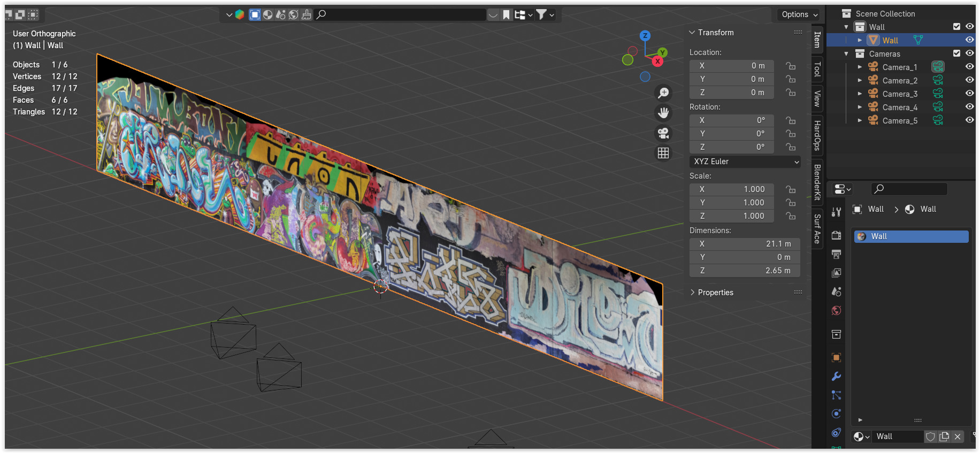
Task: Hide Camera_4 using its eye icon
Action: point(969,107)
